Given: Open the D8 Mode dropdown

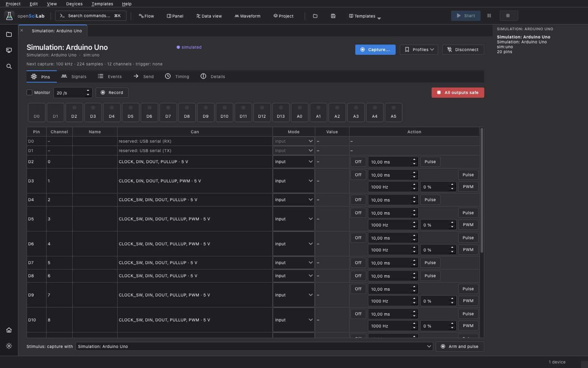Looking at the screenshot, I should (x=294, y=276).
